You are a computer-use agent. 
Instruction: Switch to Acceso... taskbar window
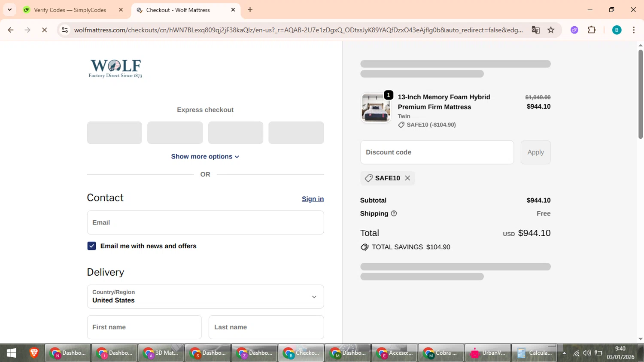394,353
